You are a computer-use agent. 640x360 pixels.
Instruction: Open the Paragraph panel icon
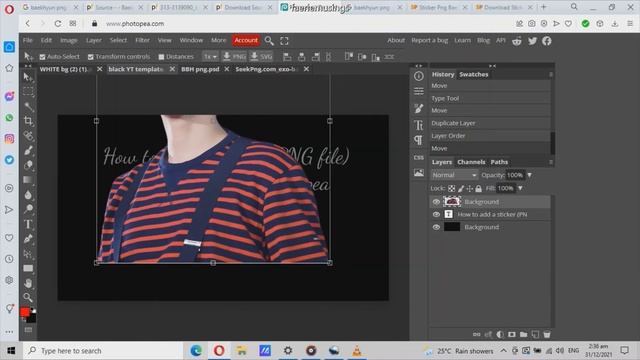pyautogui.click(x=419, y=140)
